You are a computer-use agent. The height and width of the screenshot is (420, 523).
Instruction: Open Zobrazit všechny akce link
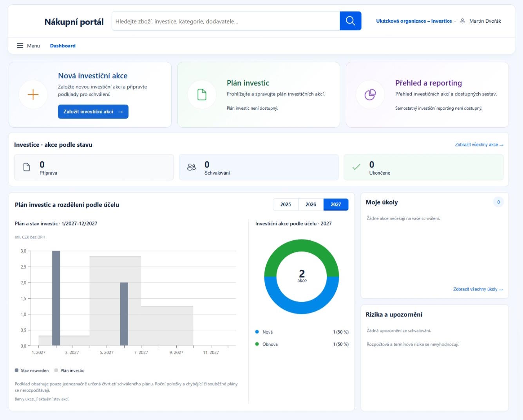pos(479,145)
